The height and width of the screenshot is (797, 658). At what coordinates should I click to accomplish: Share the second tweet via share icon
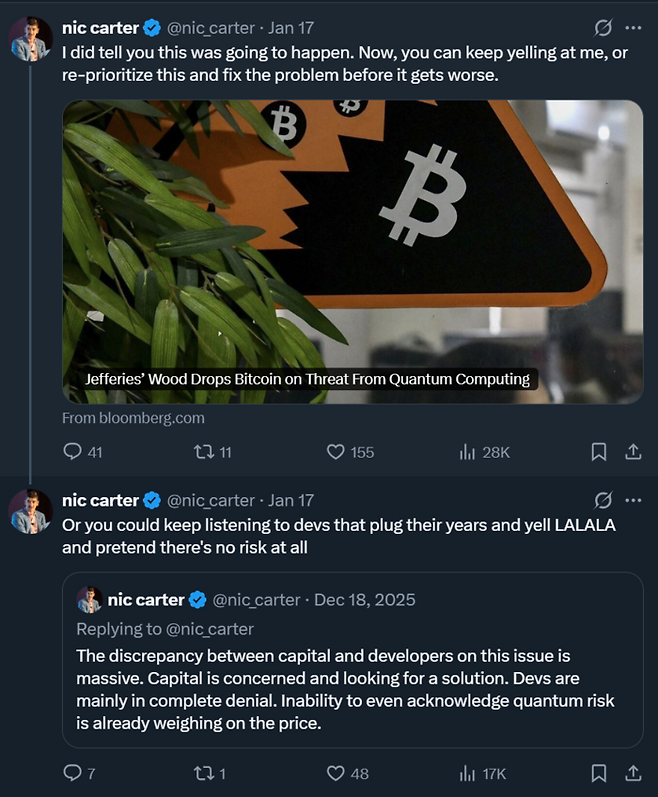632,773
